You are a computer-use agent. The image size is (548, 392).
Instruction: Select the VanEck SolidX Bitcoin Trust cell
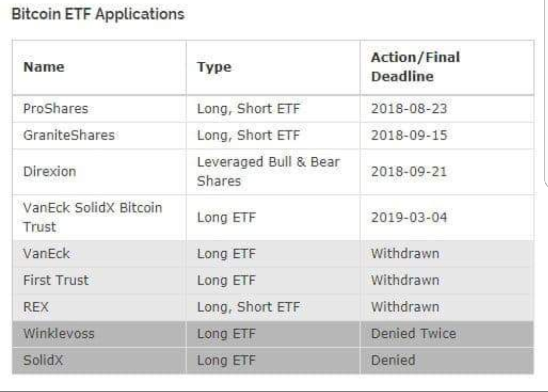92,217
